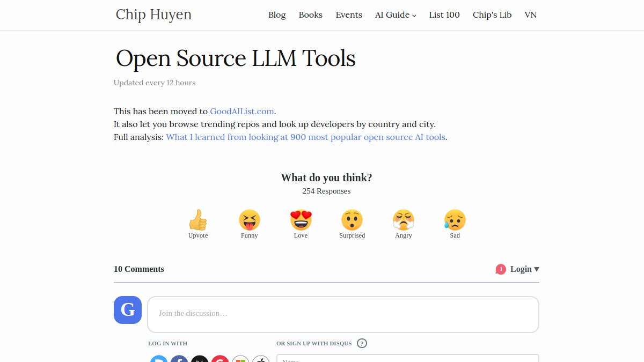Log in with Google icon

(x=220, y=359)
